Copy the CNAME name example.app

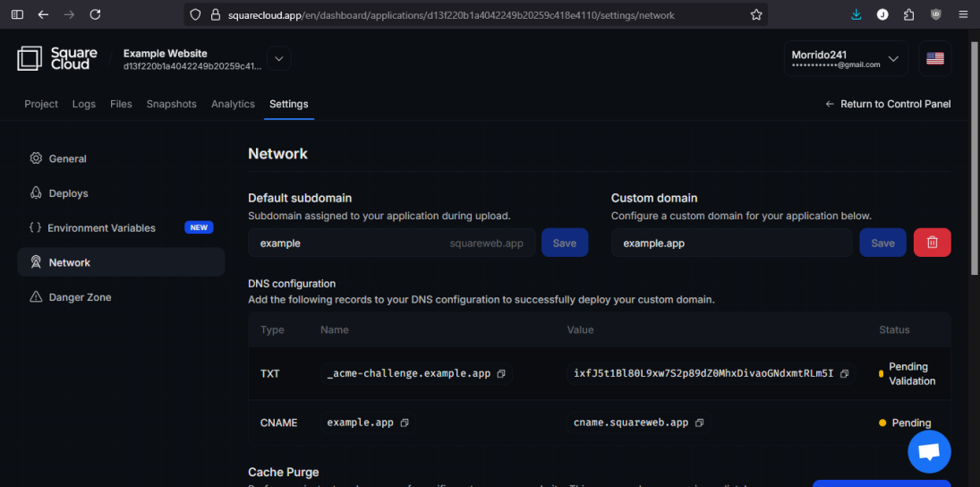click(x=405, y=423)
